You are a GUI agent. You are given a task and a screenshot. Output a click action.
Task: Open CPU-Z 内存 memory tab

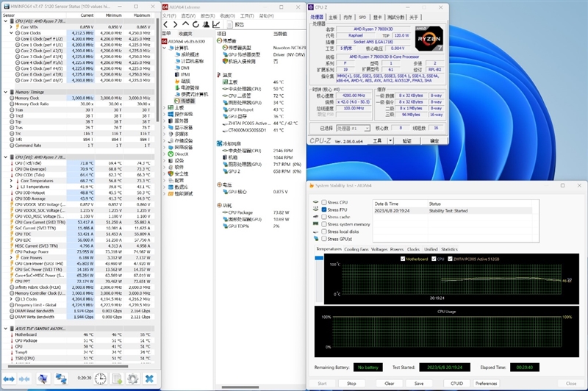(x=348, y=17)
